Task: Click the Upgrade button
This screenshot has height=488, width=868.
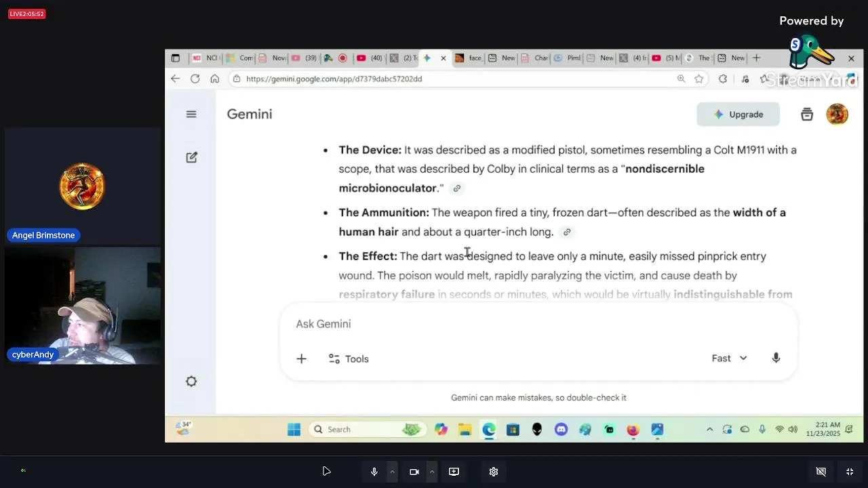Action: [738, 115]
